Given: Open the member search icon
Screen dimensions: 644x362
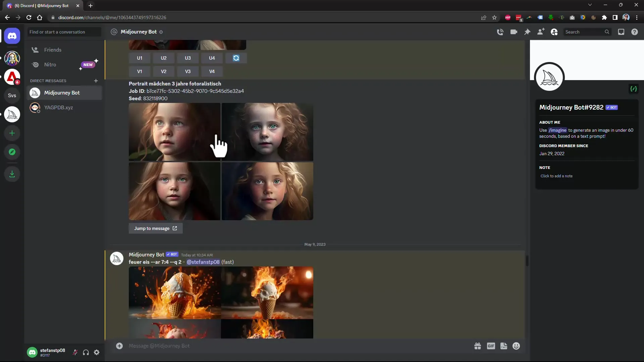Looking at the screenshot, I should [x=554, y=32].
